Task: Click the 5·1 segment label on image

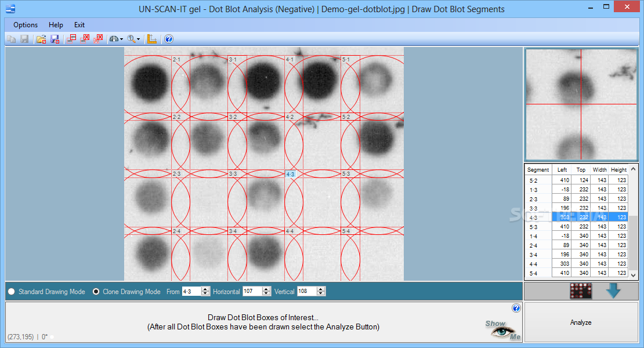Action: [x=346, y=60]
